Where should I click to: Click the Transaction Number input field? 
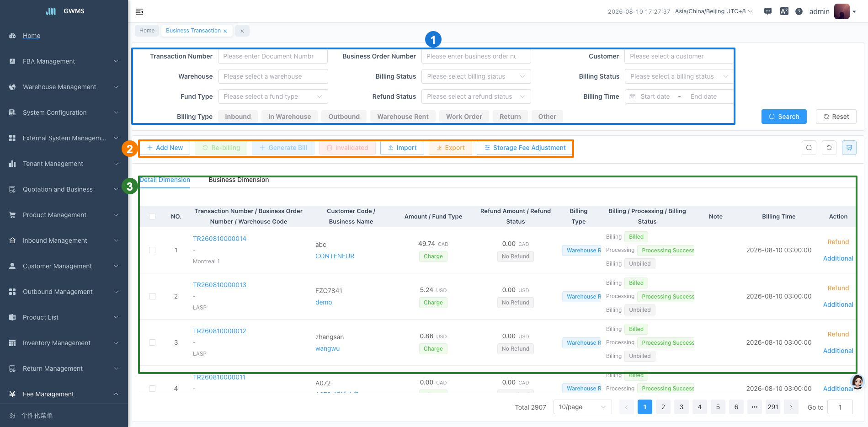point(272,56)
